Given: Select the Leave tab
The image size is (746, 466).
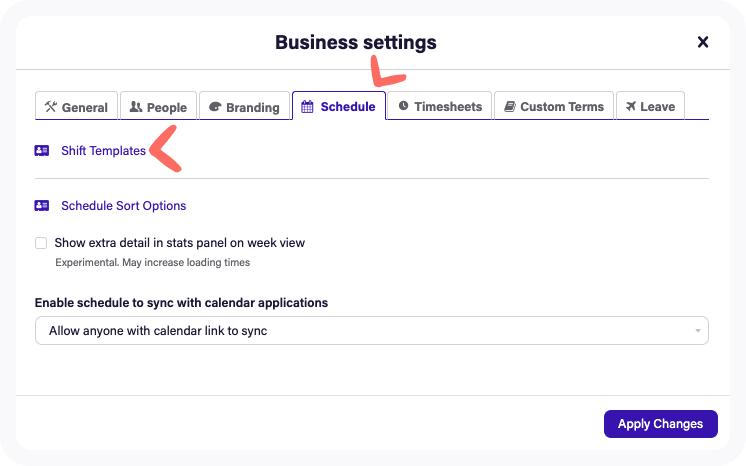Looking at the screenshot, I should (650, 106).
